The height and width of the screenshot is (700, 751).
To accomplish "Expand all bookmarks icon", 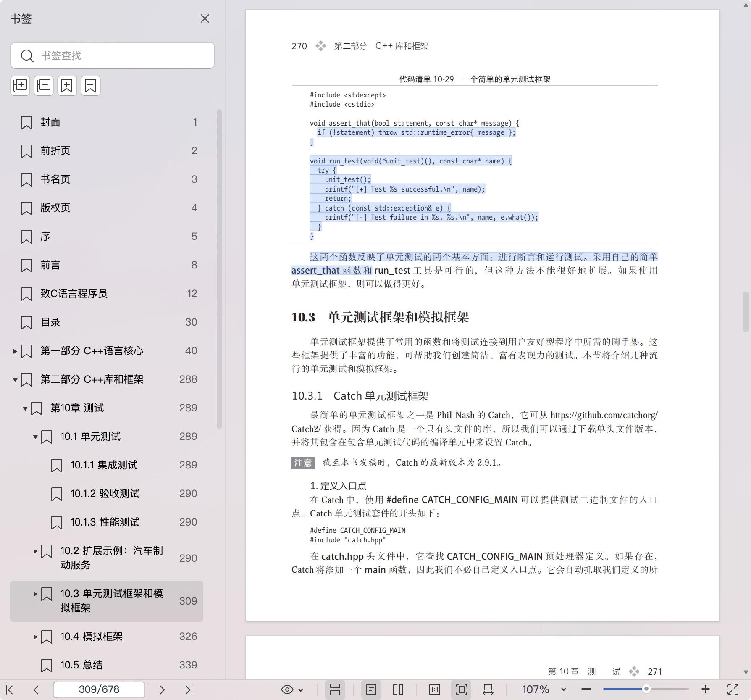I will (x=20, y=86).
